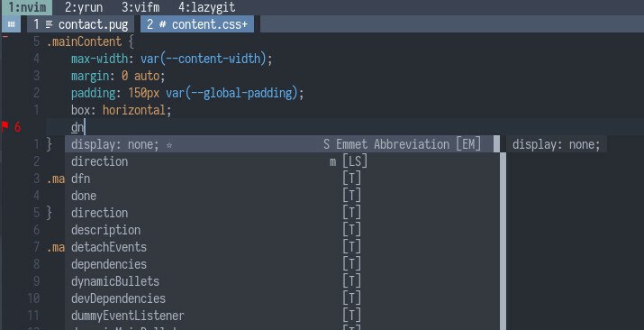Pick the 'devDependencies' completion item
Screen dimensions: 644x330
pos(282,298)
